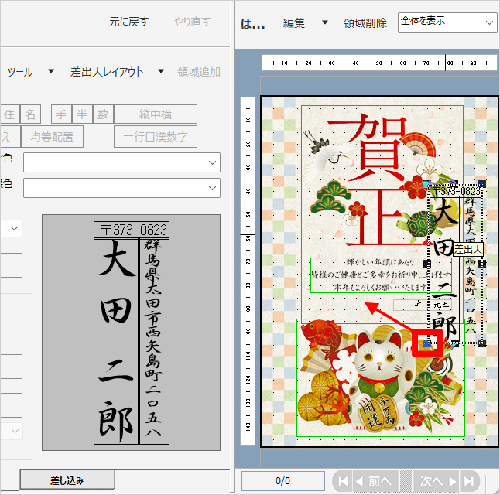The width and height of the screenshot is (500, 495).
Task: Toggle the 均等配置 even spacing button
Action: pyautogui.click(x=52, y=136)
